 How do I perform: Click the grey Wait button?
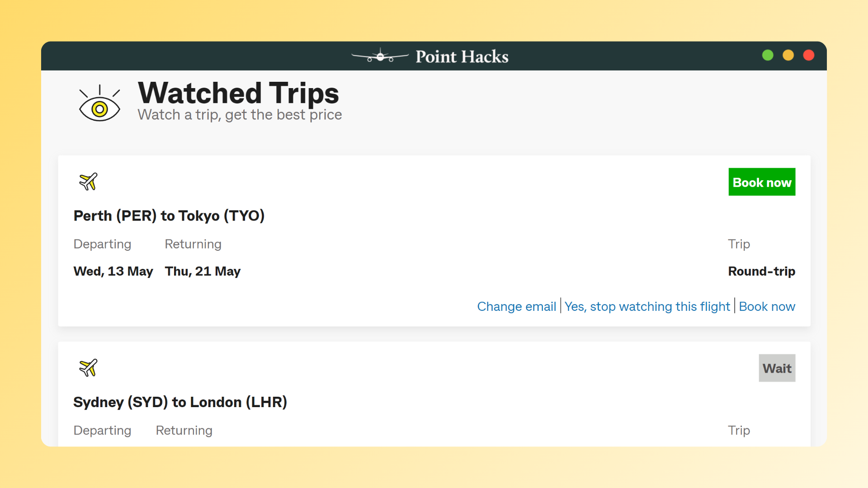(x=777, y=368)
